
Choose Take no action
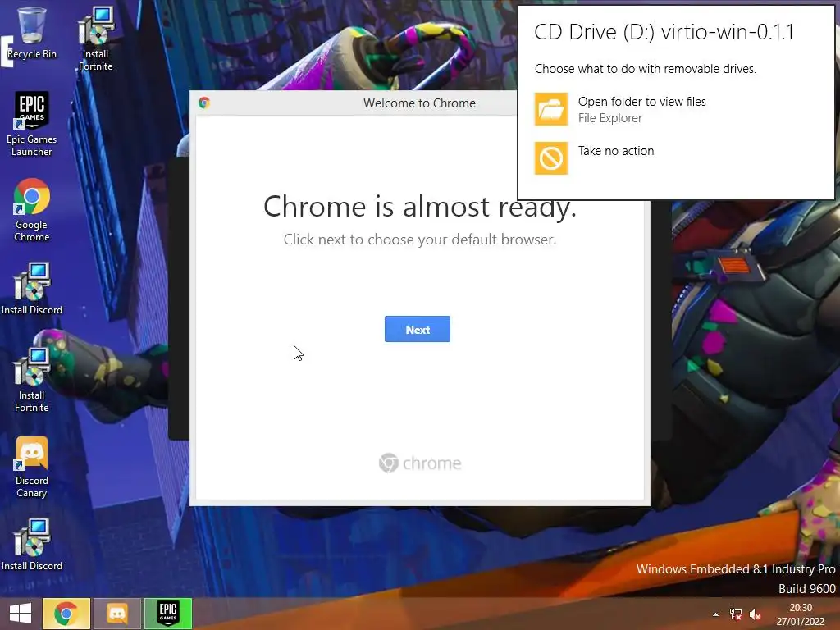tap(616, 151)
